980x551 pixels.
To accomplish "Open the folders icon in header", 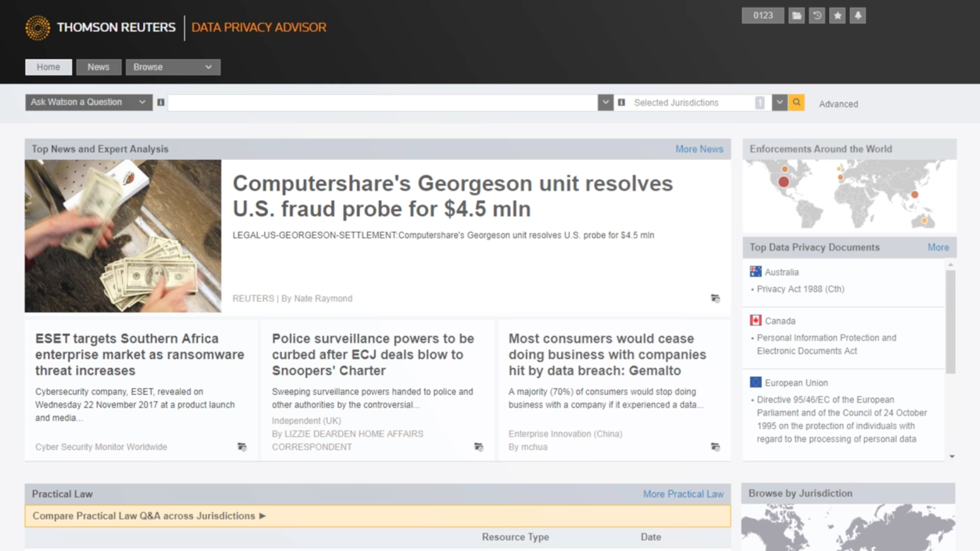I will (796, 16).
